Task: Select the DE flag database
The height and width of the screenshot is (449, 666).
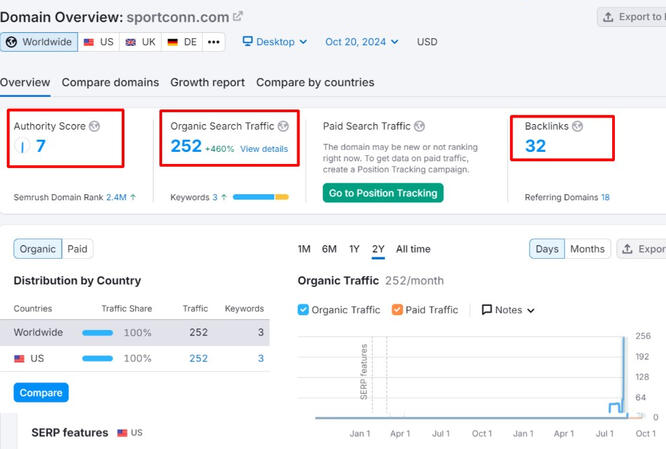Action: point(181,42)
